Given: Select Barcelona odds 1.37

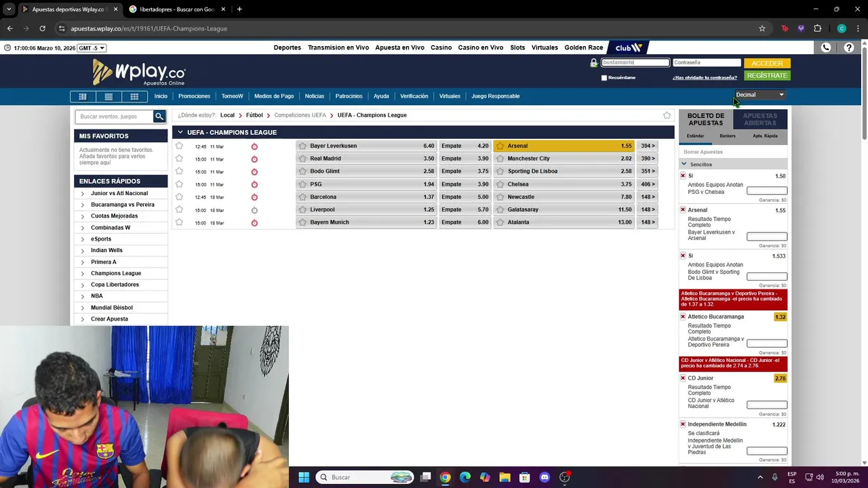Looking at the screenshot, I should click(x=366, y=197).
